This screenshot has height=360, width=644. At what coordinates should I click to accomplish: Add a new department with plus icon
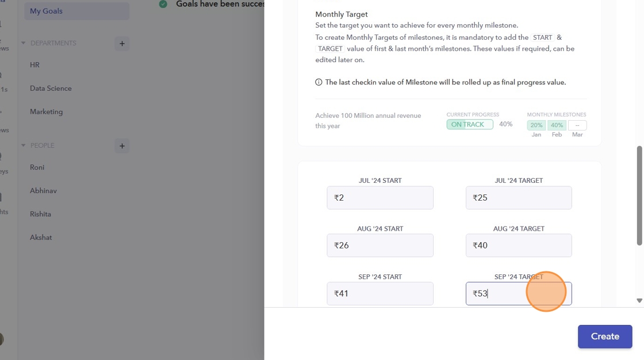click(x=122, y=44)
